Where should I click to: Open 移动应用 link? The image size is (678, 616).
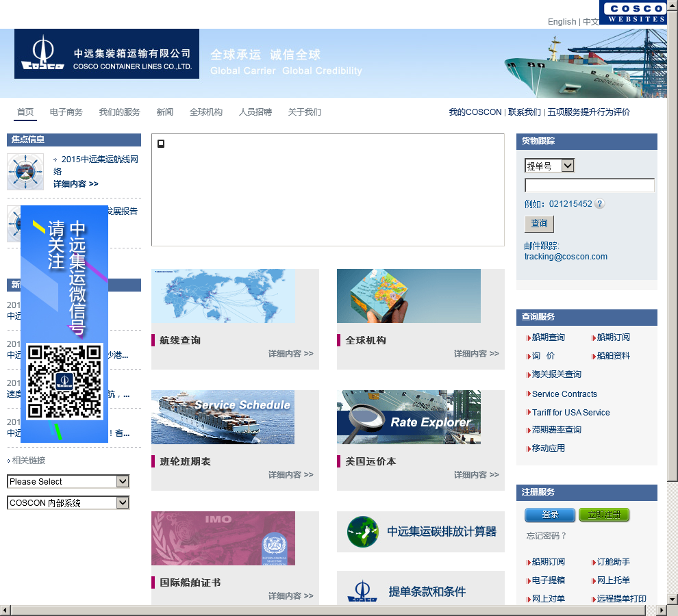[x=548, y=448]
